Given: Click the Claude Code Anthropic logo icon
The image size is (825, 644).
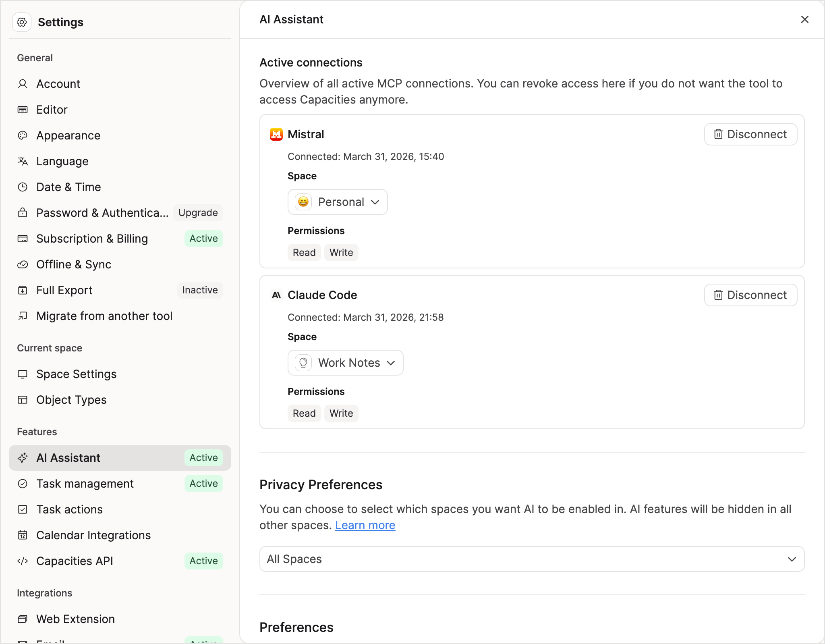Looking at the screenshot, I should coord(276,295).
